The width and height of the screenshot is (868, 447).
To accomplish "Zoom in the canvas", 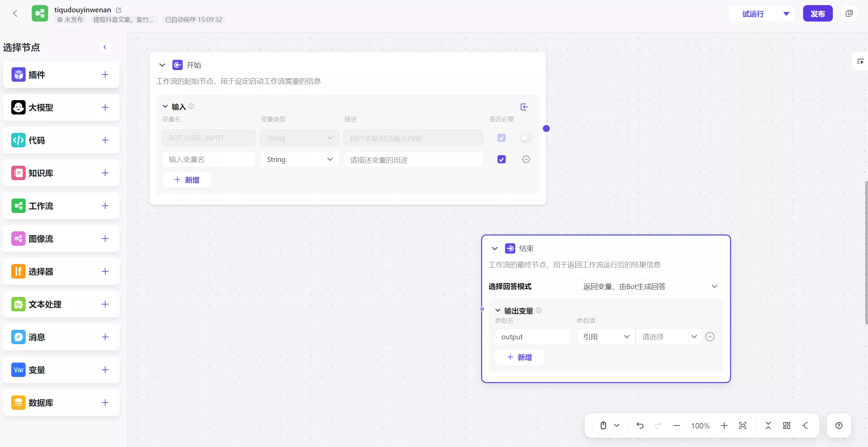I will (724, 425).
